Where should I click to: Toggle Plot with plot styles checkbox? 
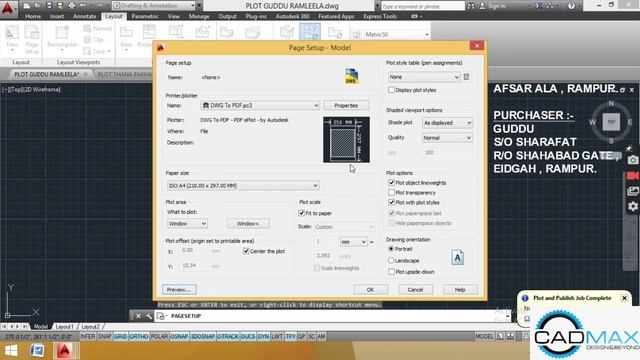(x=391, y=202)
